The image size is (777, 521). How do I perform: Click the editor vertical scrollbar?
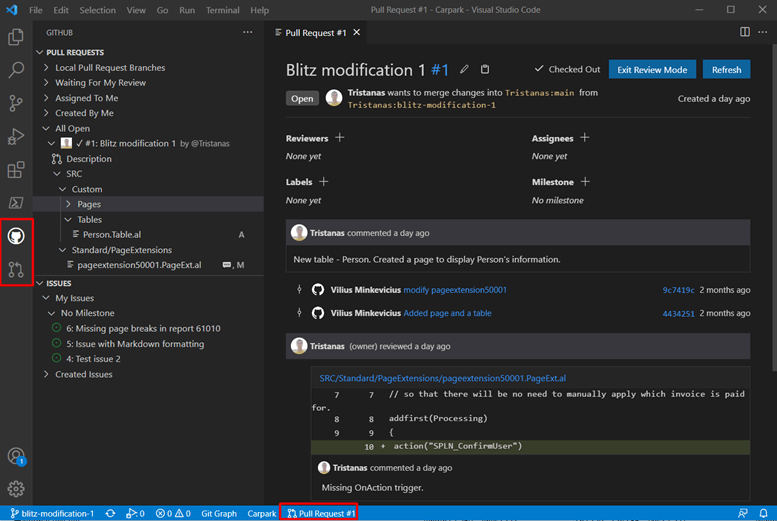coord(774,208)
